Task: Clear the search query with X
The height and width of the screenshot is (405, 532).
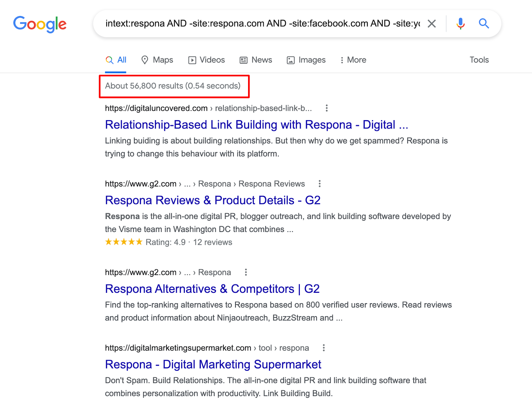Action: coord(432,24)
